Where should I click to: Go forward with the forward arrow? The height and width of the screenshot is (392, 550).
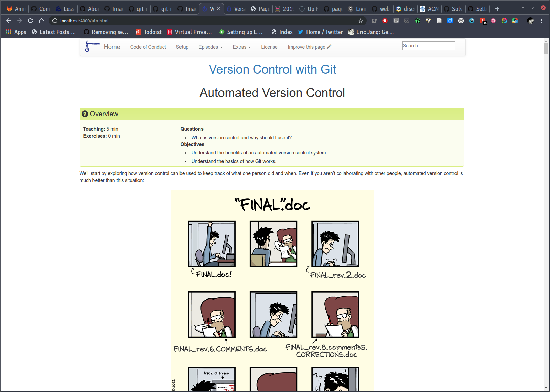coord(20,21)
